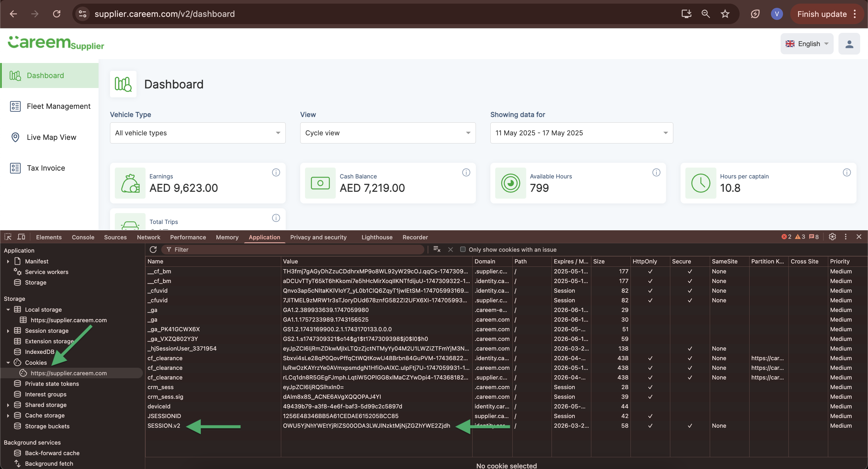Open IndexedDB in Storage tree
The height and width of the screenshot is (469, 868).
(39, 352)
